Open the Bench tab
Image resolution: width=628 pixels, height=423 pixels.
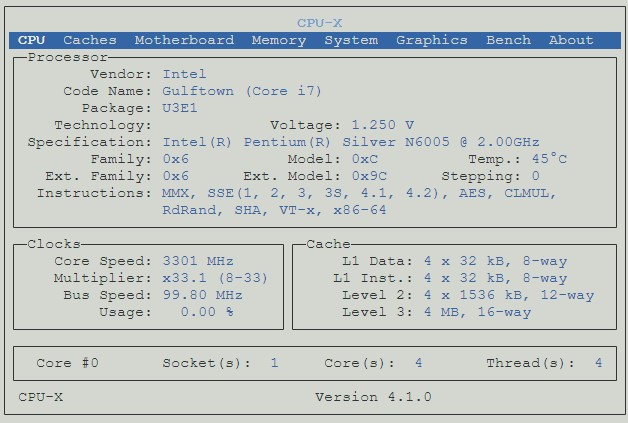click(x=508, y=40)
